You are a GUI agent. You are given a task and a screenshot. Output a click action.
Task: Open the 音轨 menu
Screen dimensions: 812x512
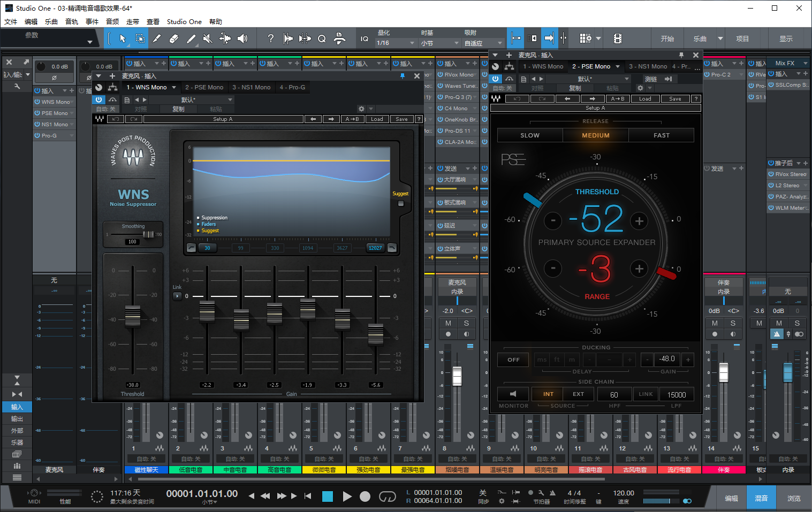72,22
